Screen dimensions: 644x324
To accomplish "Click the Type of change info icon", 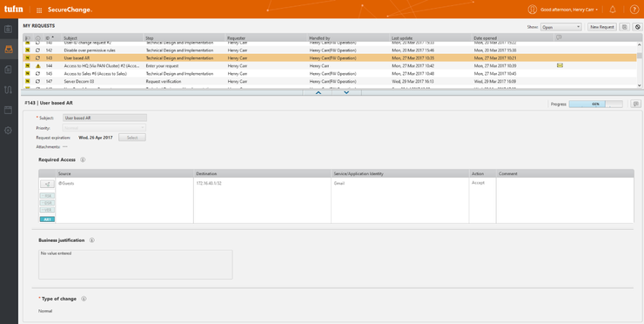I will [x=84, y=299].
